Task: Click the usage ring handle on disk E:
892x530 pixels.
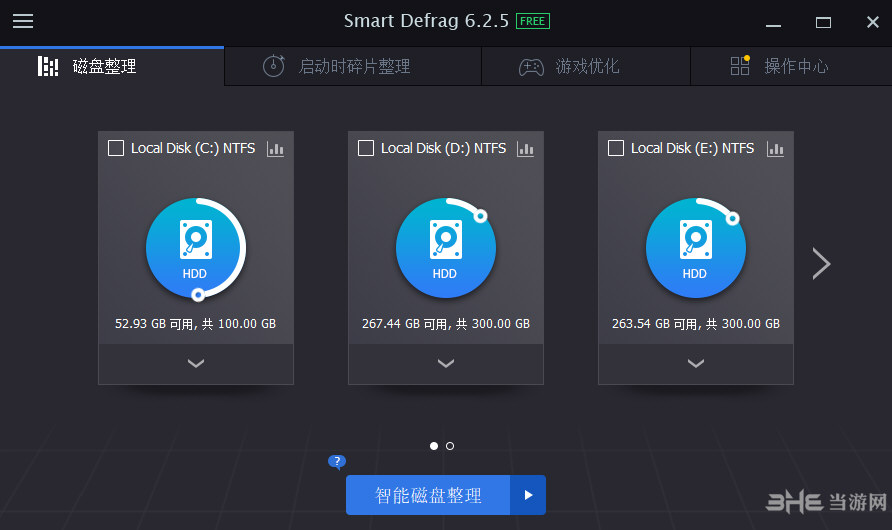Action: [733, 218]
